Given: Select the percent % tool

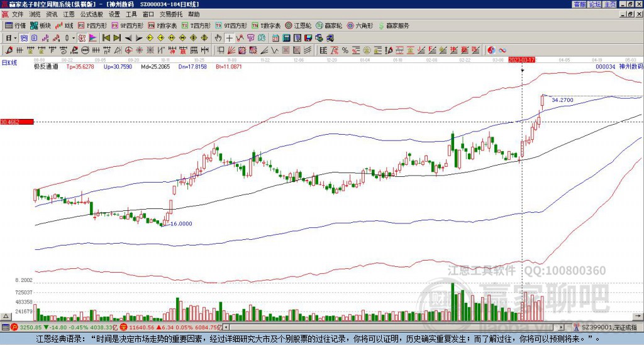Looking at the screenshot, I should coord(345,50).
